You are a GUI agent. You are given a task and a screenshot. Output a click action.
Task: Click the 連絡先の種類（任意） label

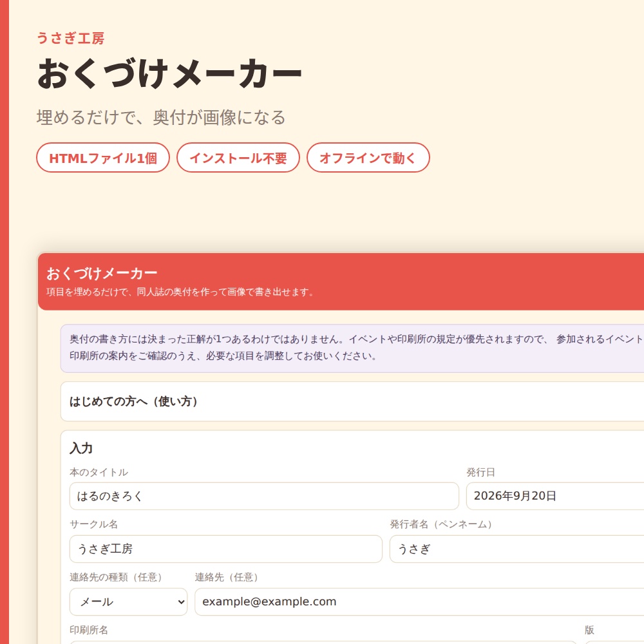116,578
